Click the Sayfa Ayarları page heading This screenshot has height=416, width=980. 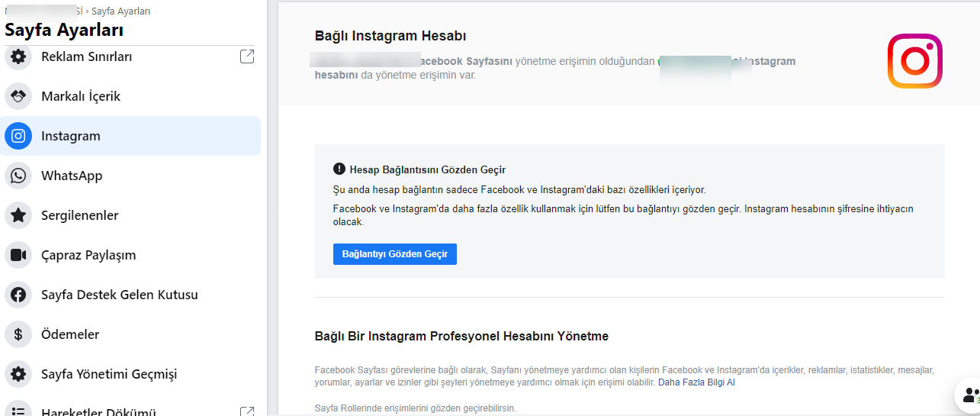tap(64, 31)
